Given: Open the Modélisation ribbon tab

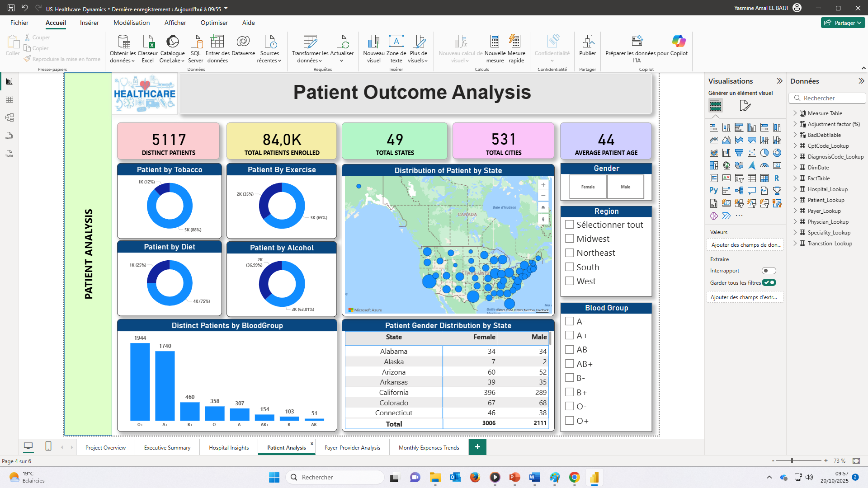Looking at the screenshot, I should coord(132,23).
